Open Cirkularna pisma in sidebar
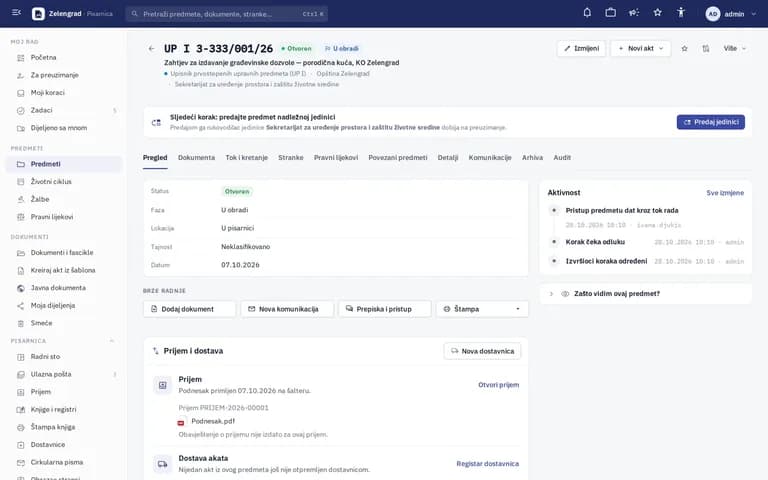The height and width of the screenshot is (480, 768). click(64, 462)
